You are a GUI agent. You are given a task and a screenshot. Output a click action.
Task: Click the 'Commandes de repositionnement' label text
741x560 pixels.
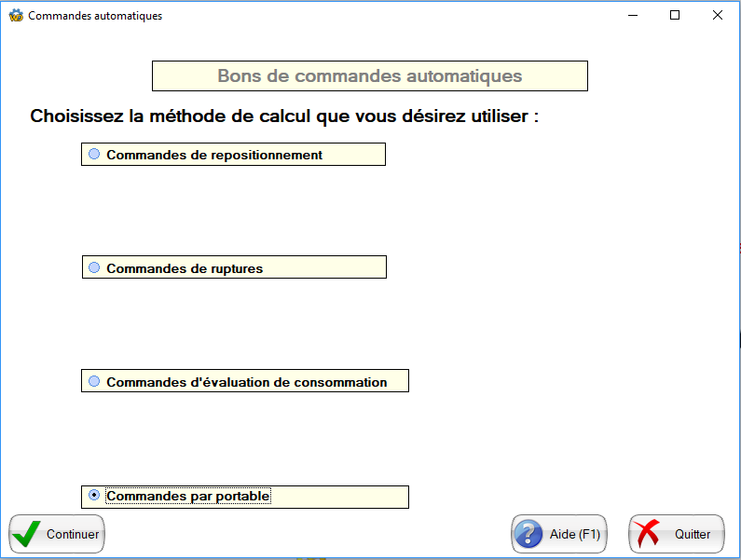pyautogui.click(x=214, y=156)
